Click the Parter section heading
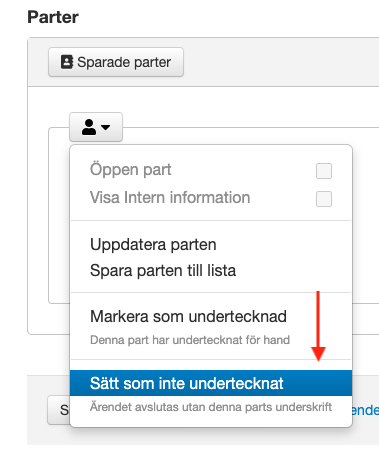Viewport: 379px width, 452px height. coord(53,17)
